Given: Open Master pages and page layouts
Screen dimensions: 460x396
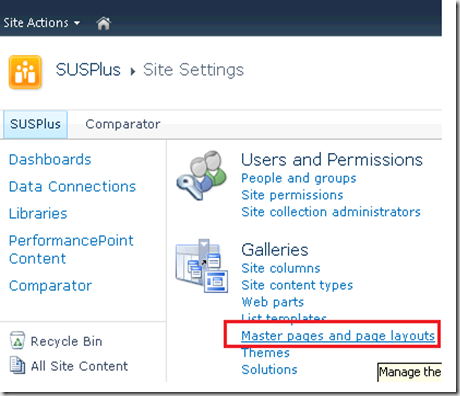Looking at the screenshot, I should pyautogui.click(x=338, y=336).
